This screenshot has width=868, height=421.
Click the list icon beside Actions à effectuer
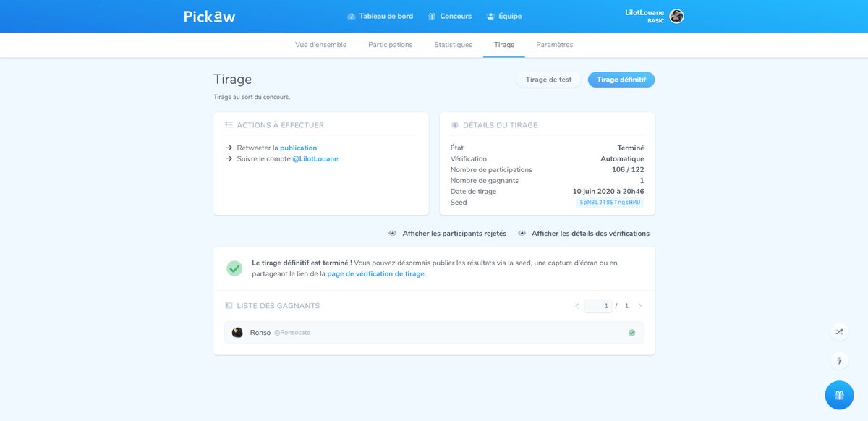(229, 125)
